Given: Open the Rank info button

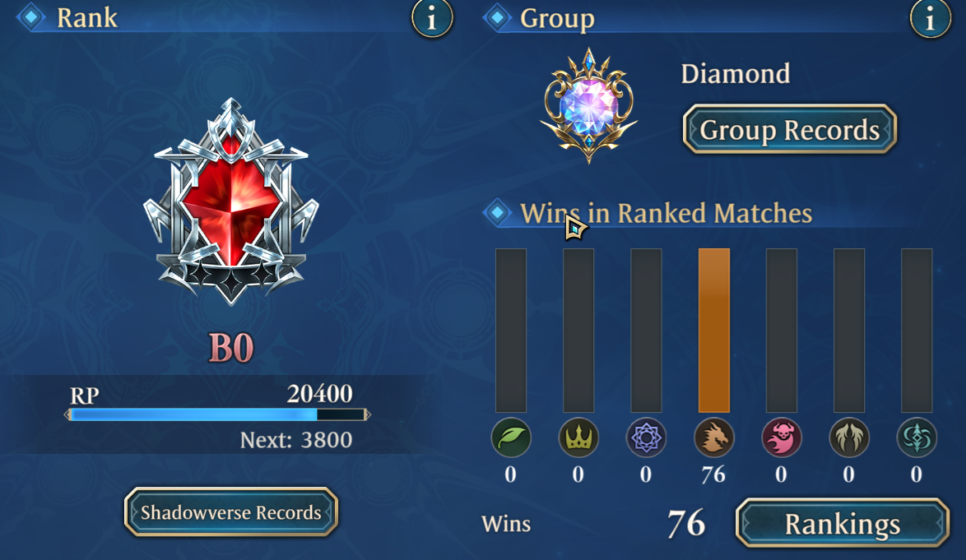Looking at the screenshot, I should pos(432,18).
